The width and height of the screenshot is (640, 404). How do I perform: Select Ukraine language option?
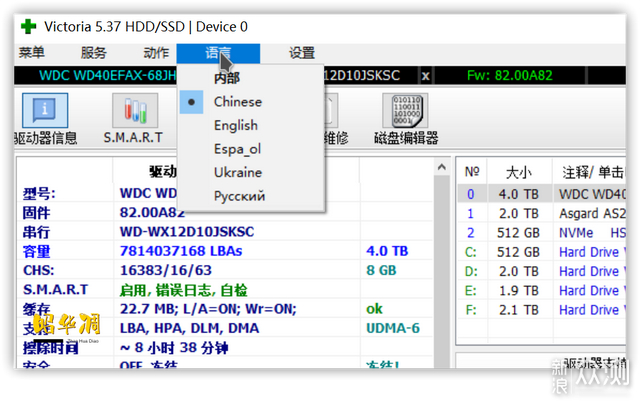[x=237, y=173]
